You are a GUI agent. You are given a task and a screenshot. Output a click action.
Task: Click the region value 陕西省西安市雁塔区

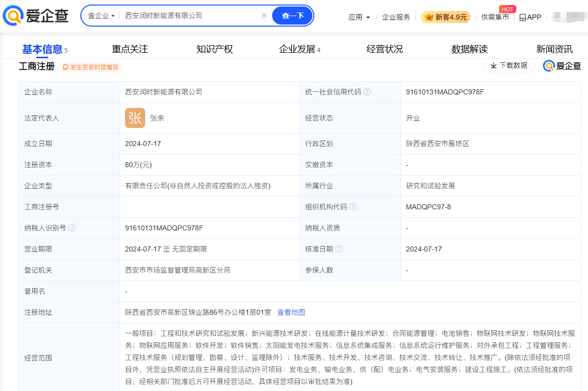pyautogui.click(x=437, y=144)
